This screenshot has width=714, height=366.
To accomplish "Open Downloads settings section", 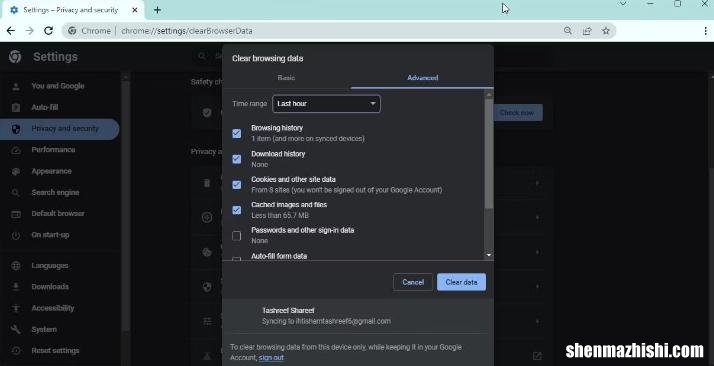I will (x=50, y=286).
